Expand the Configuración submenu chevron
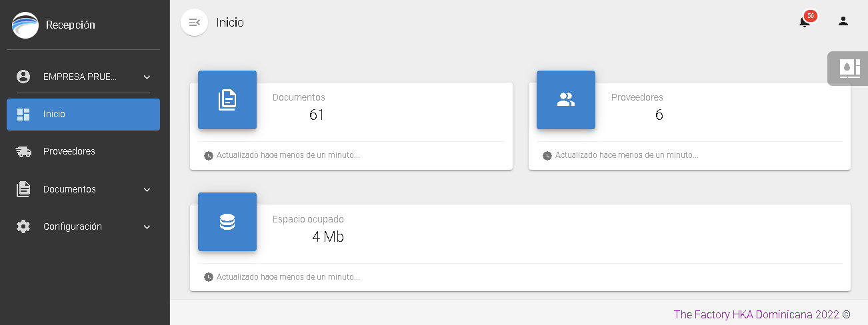This screenshot has width=868, height=325. point(147,227)
